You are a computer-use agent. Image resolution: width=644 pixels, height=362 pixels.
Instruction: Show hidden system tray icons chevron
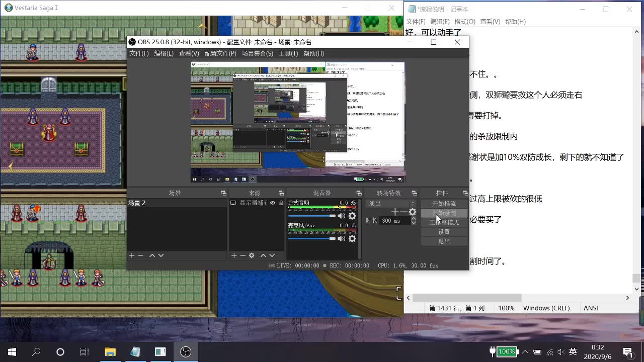tap(525, 352)
